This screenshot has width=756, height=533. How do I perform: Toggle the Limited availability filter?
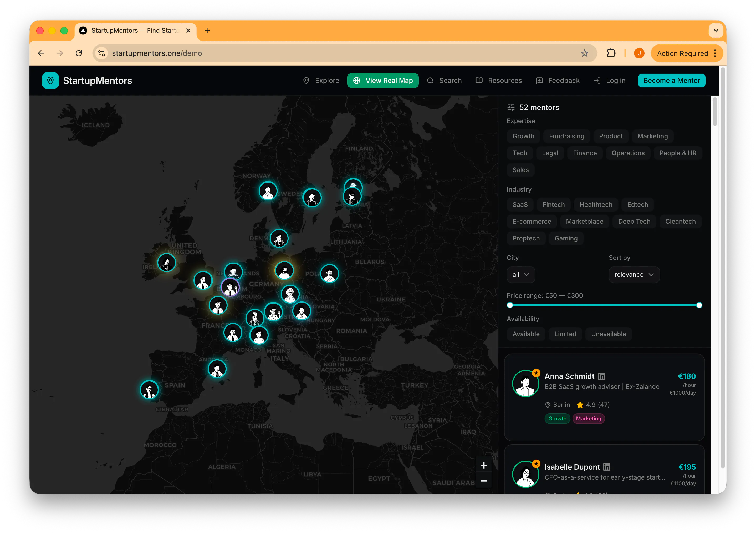(x=565, y=334)
